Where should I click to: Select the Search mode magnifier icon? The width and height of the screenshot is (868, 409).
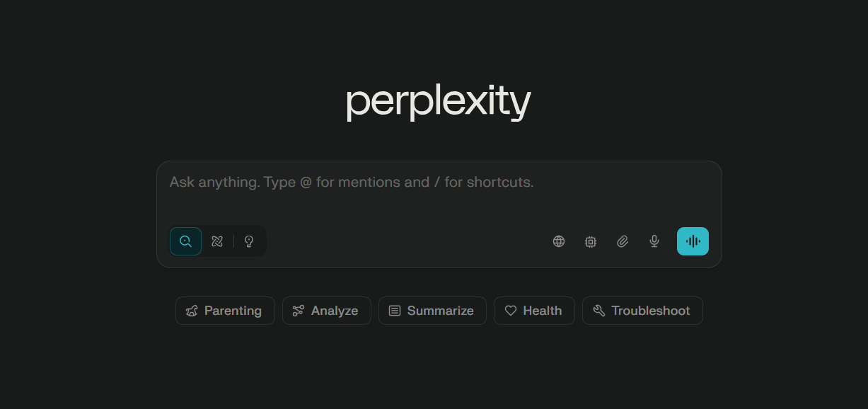185,241
